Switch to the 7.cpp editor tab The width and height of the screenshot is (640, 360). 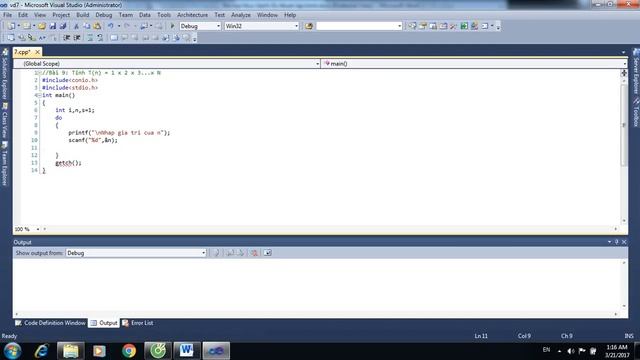point(22,52)
